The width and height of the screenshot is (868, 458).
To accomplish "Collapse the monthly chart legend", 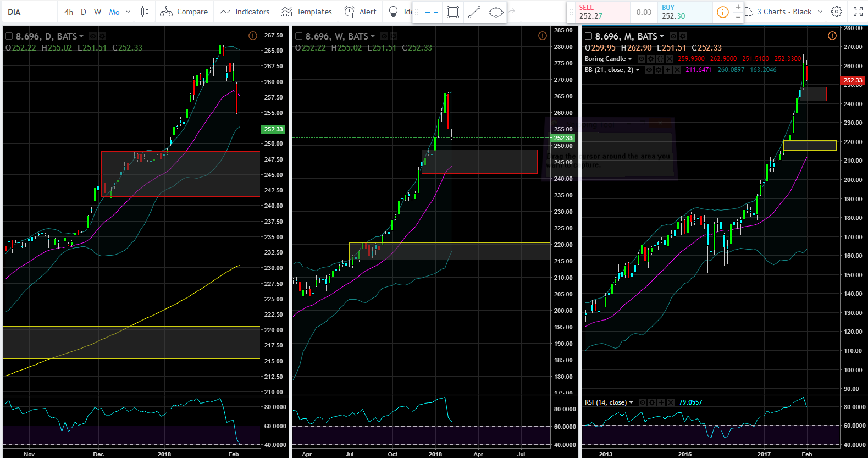I will [588, 36].
